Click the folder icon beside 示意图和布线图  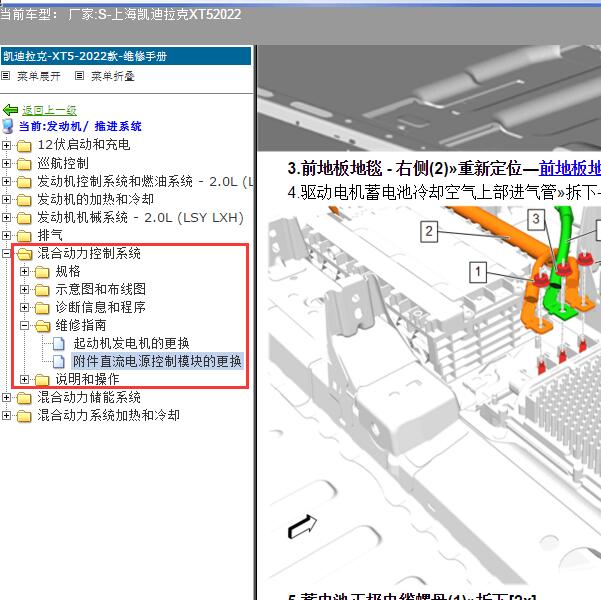click(x=42, y=290)
